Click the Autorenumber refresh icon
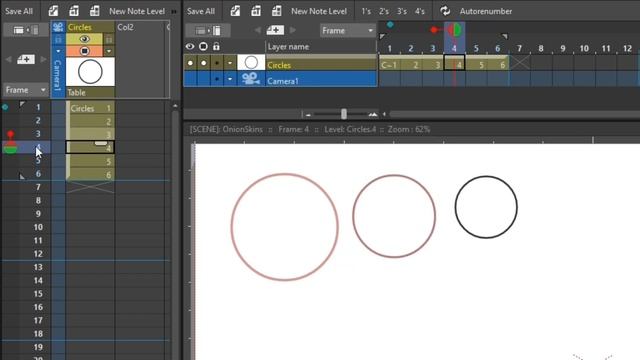Image resolution: width=640 pixels, height=360 pixels. point(445,11)
